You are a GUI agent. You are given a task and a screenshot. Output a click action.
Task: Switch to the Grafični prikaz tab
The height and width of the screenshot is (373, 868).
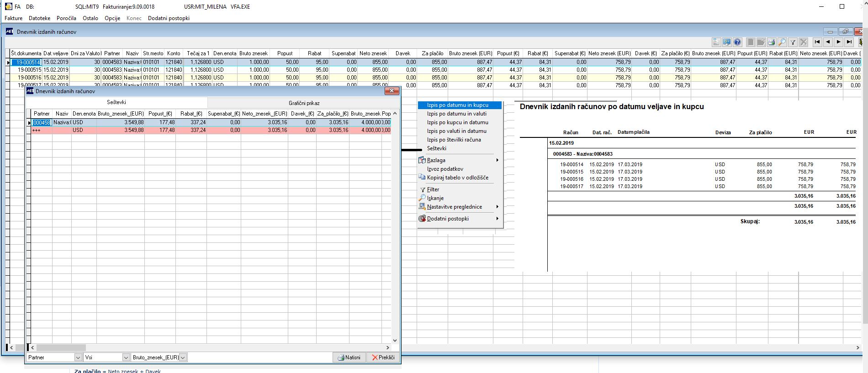[304, 103]
